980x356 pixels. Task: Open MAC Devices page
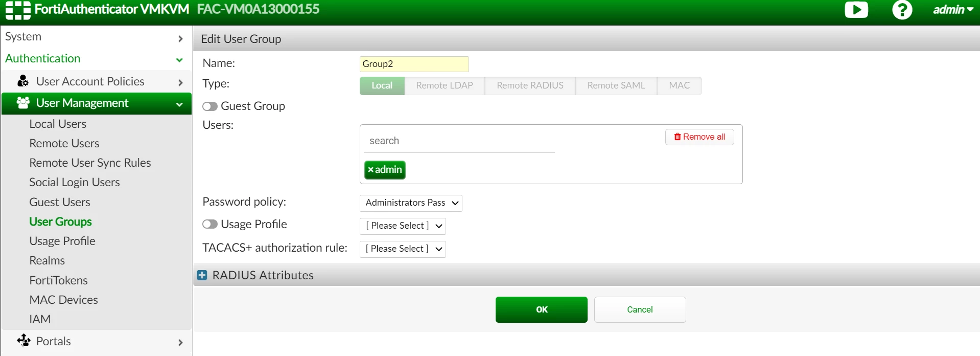pyautogui.click(x=63, y=300)
